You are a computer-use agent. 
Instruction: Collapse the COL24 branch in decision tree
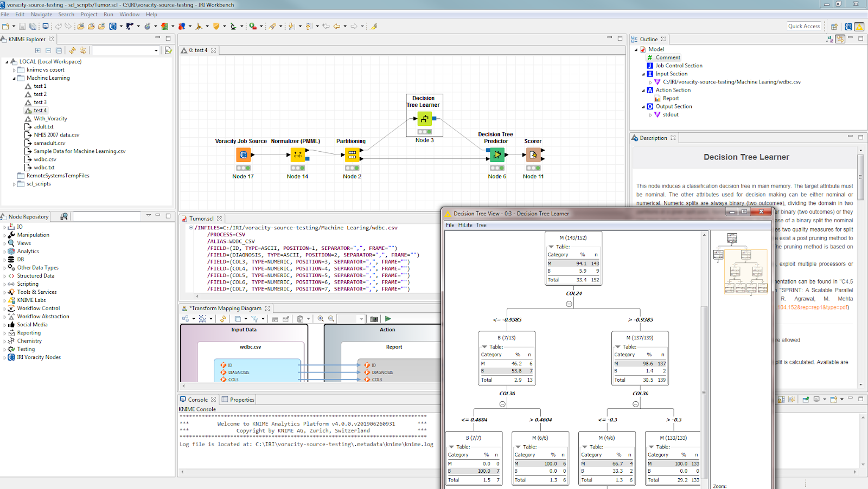569,304
